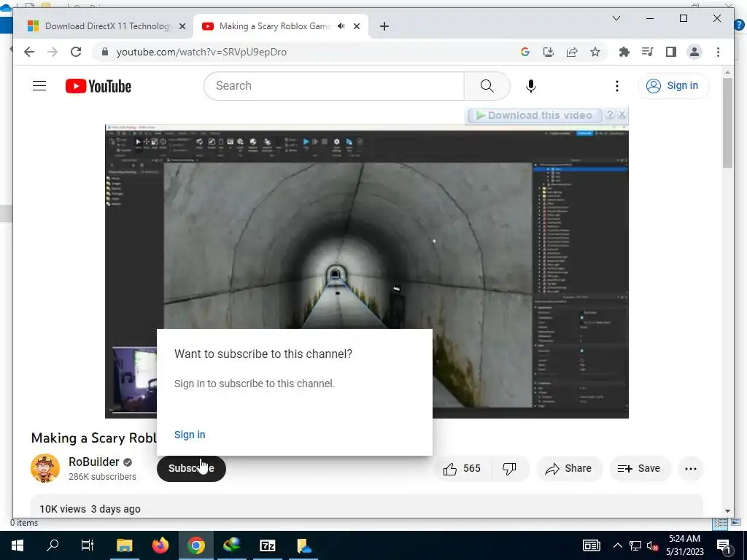Click the scrollbar down arrow
Screen dimensions: 747x560
click(x=727, y=511)
